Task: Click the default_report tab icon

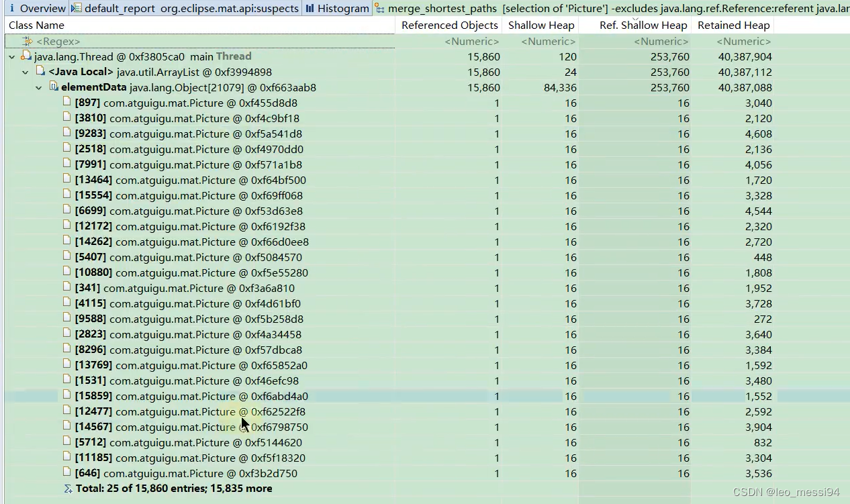Action: pos(77,9)
